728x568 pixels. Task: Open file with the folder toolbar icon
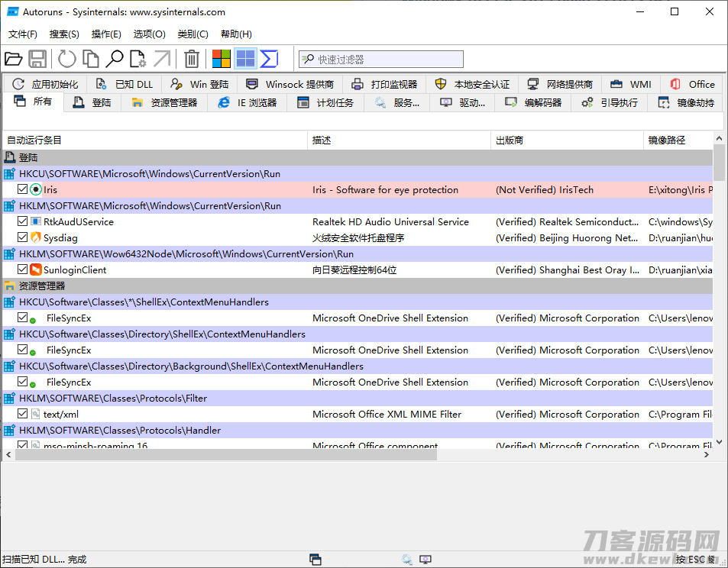tap(14, 59)
